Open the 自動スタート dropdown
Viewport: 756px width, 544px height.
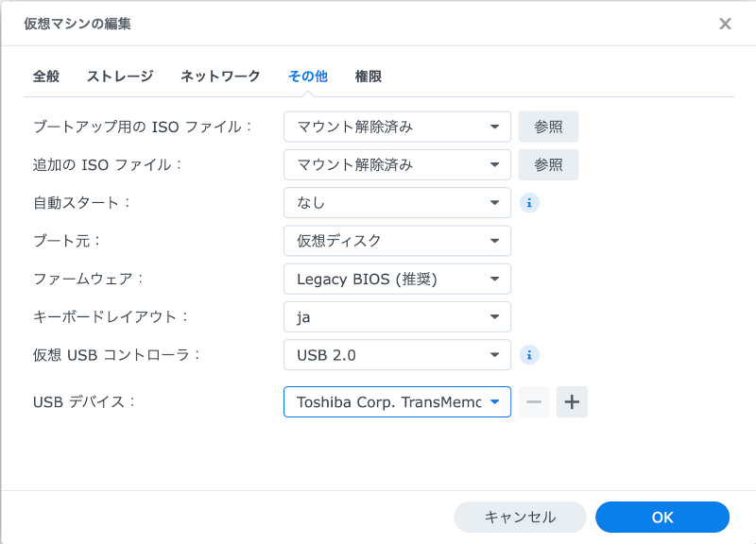coord(397,203)
